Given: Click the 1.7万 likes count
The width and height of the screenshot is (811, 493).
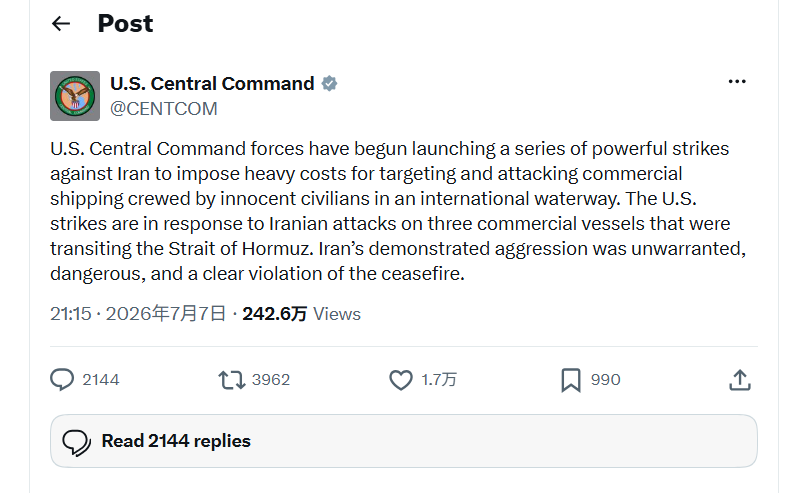Looking at the screenshot, I should (x=439, y=380).
